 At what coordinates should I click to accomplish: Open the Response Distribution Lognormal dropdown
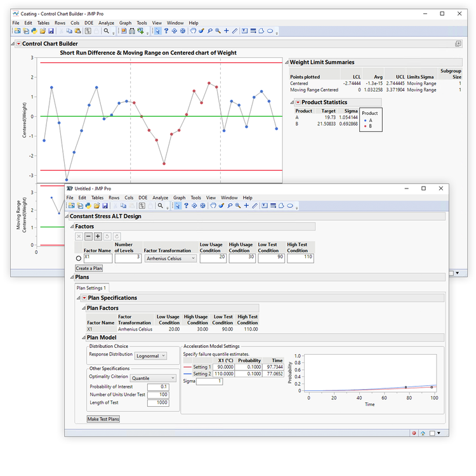coord(150,356)
